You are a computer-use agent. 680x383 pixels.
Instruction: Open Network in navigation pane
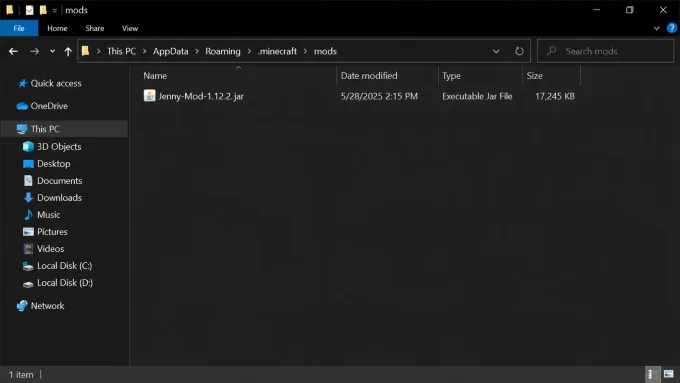pos(47,306)
